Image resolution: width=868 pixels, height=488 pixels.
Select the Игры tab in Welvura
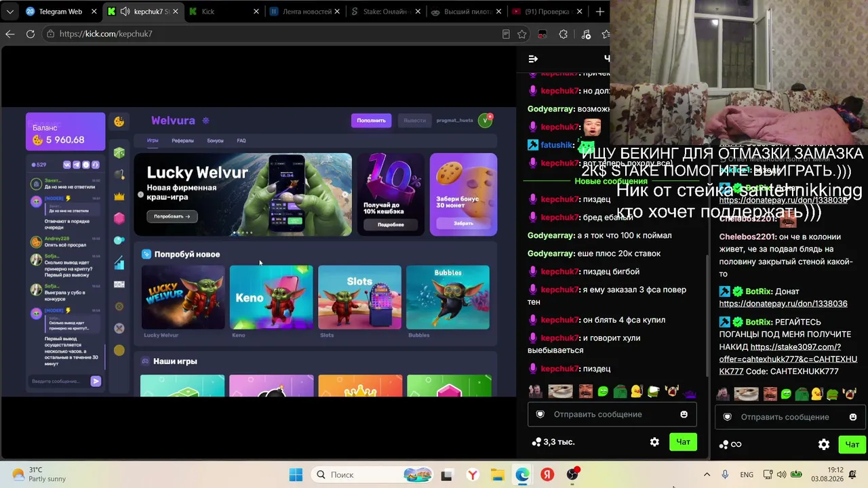153,141
